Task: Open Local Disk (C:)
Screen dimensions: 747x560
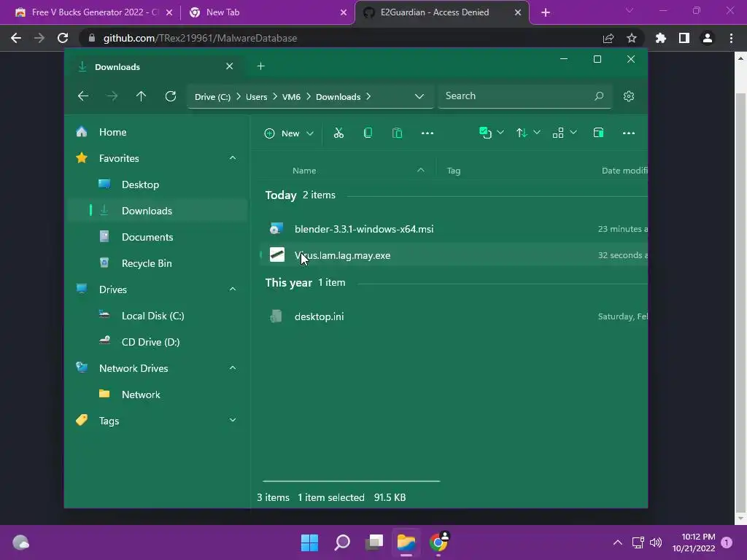Action: pyautogui.click(x=158, y=316)
